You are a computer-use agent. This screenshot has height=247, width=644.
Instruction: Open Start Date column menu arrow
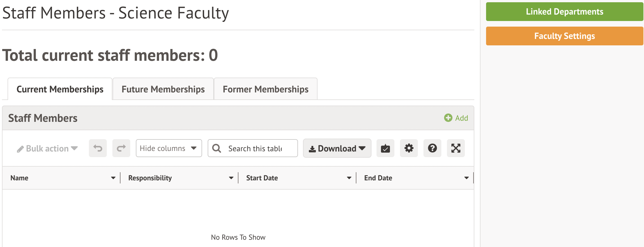click(349, 178)
